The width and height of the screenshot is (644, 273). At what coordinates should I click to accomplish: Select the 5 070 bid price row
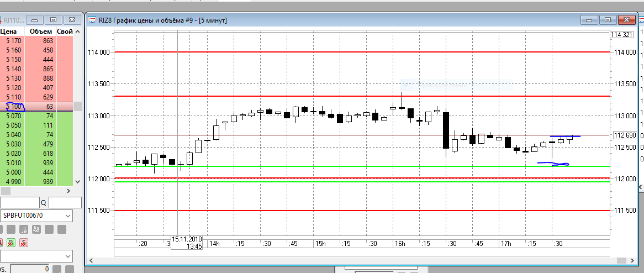(36, 116)
